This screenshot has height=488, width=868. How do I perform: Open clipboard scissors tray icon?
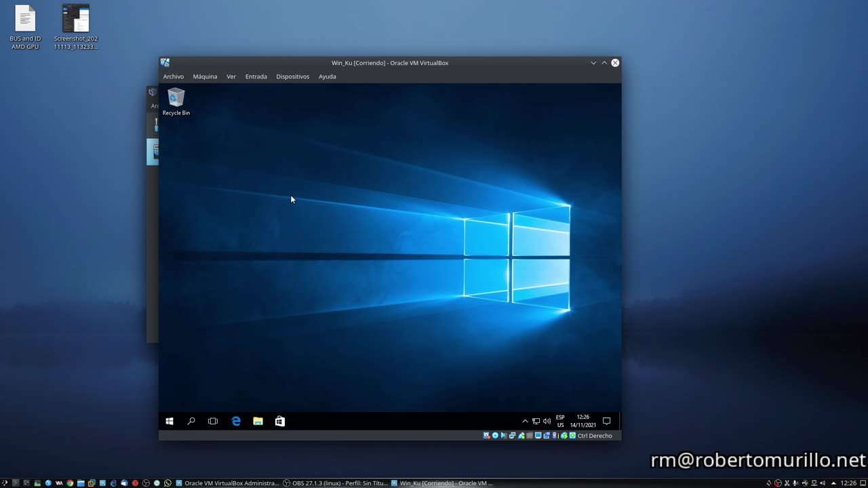[787, 483]
